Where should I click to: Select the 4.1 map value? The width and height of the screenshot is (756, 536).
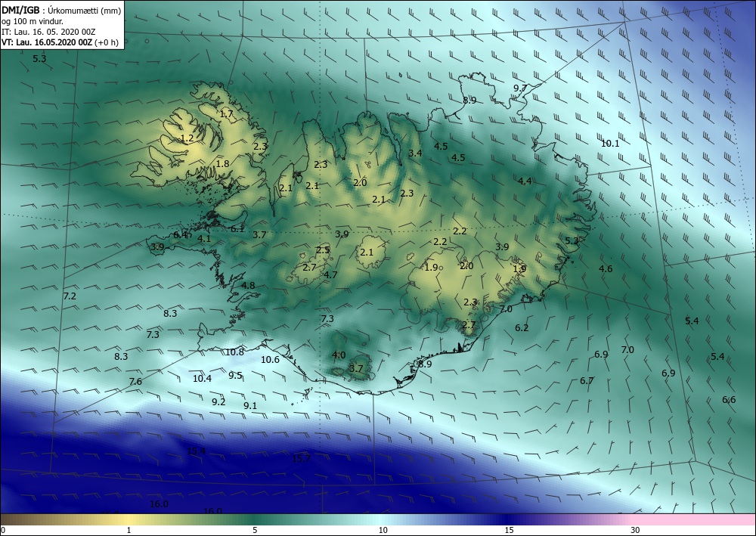click(x=204, y=238)
